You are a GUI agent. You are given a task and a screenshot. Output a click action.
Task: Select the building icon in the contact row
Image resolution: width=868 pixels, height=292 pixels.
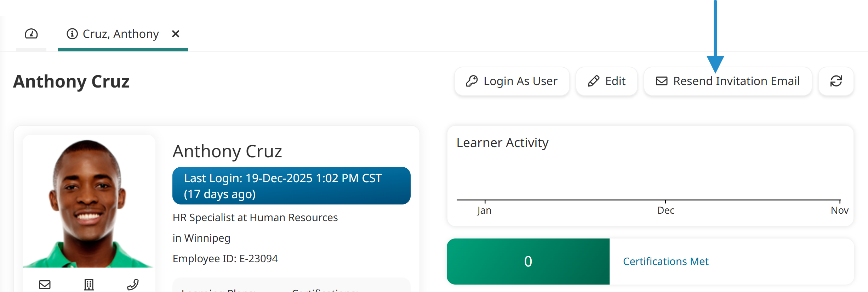(89, 284)
